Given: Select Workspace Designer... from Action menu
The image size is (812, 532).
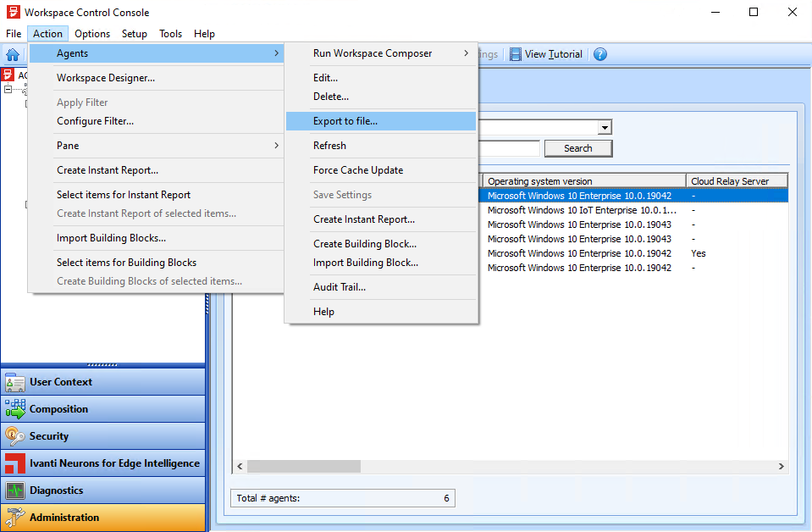Looking at the screenshot, I should 156,78.
